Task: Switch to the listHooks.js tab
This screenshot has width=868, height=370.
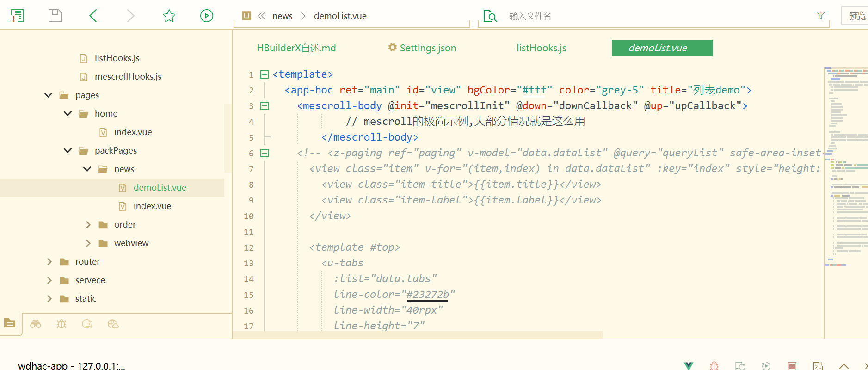Action: click(541, 48)
